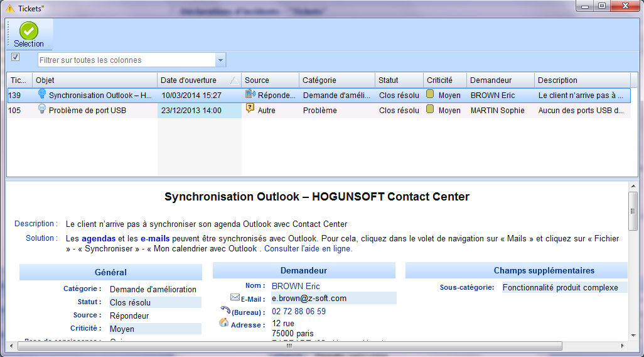Select ticket number 139 cell

point(19,96)
